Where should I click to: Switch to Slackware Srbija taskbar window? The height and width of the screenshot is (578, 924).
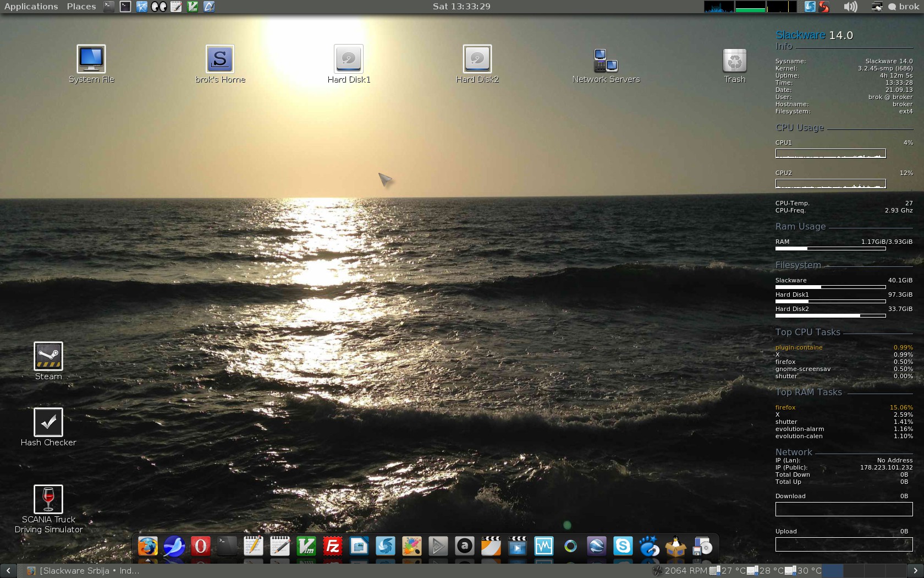82,571
